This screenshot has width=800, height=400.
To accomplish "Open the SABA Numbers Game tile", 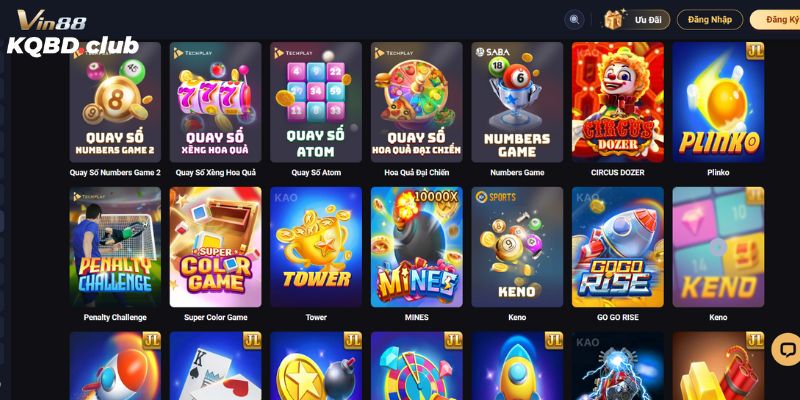I will (x=517, y=102).
